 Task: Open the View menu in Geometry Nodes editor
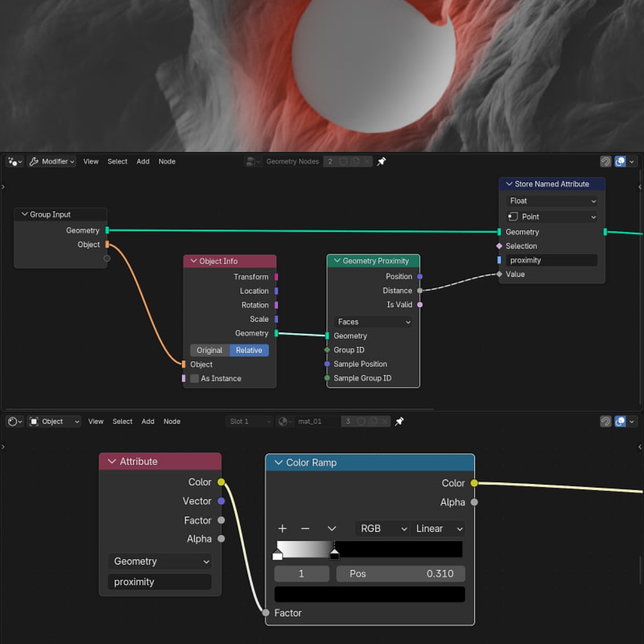(91, 162)
